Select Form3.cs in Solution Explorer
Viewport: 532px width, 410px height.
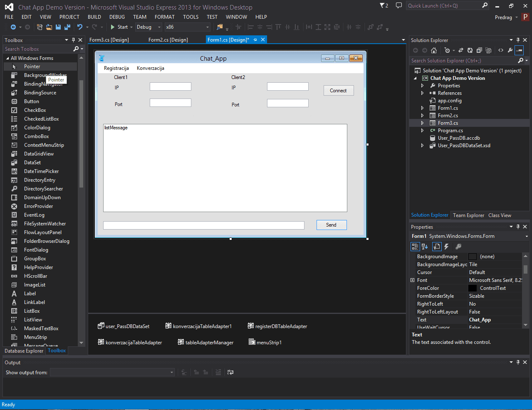tap(448, 123)
